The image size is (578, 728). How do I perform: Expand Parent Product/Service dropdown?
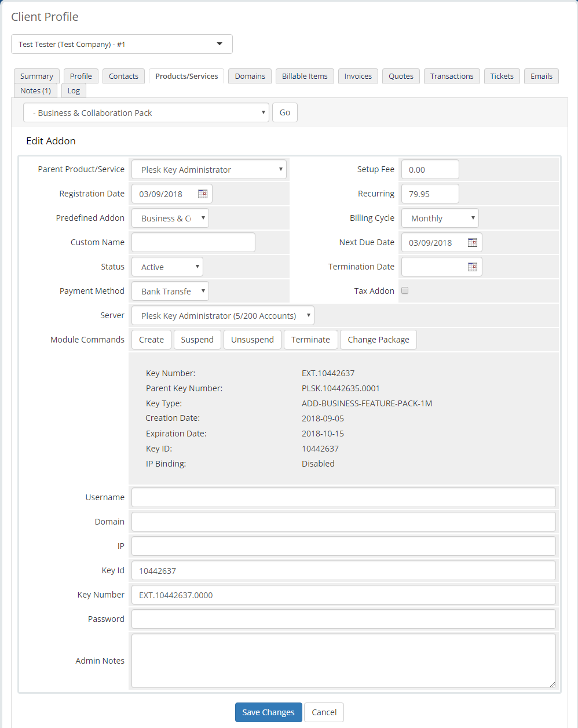click(x=209, y=169)
